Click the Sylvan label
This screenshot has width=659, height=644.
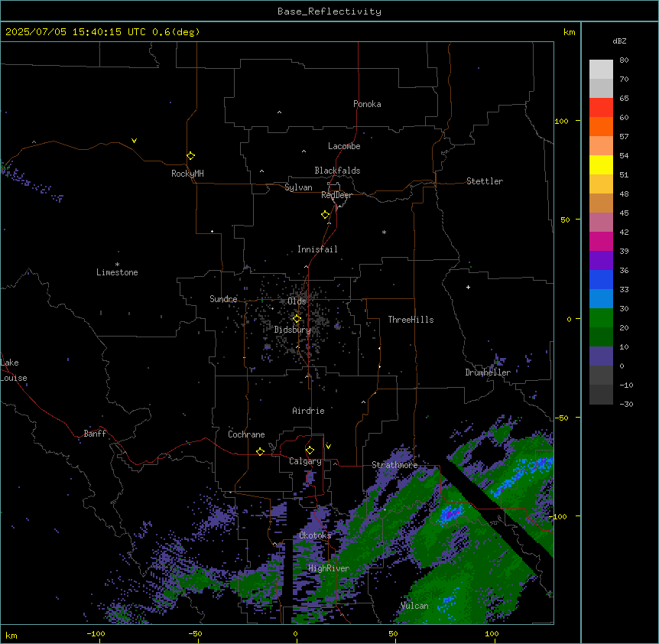[x=298, y=187]
